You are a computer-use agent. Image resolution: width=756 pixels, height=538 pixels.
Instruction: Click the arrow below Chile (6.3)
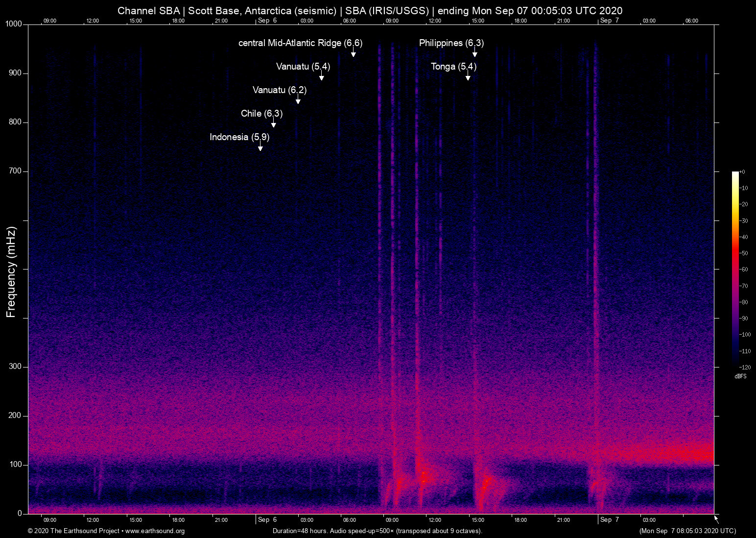pyautogui.click(x=274, y=123)
